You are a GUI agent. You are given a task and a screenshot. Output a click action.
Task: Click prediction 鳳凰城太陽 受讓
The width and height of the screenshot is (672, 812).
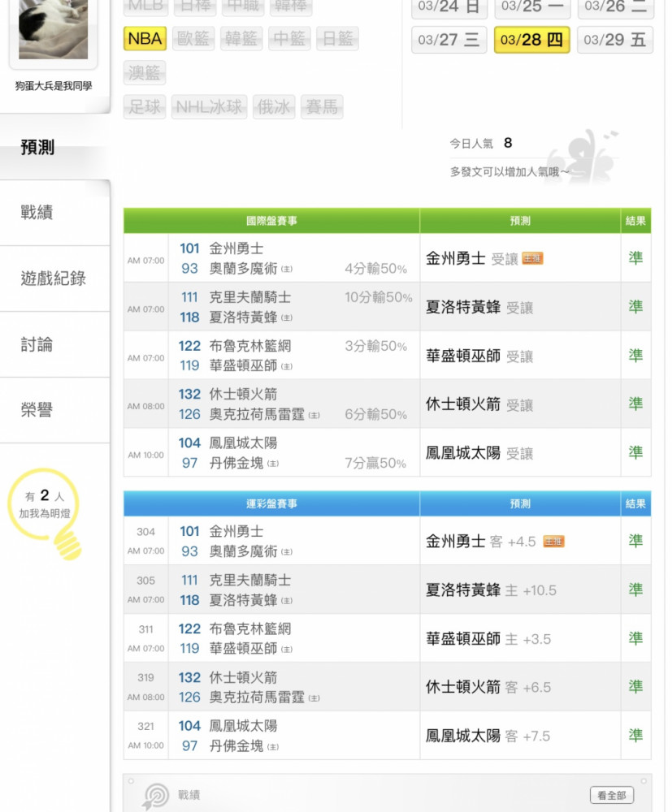(x=479, y=453)
